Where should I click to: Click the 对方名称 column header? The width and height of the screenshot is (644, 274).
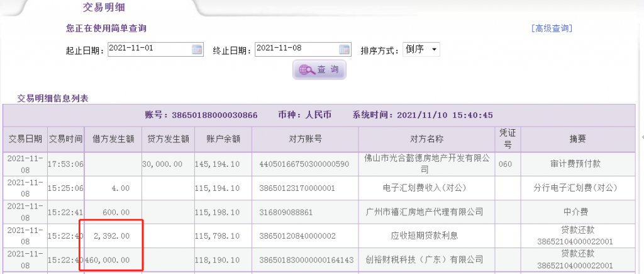[x=427, y=139]
